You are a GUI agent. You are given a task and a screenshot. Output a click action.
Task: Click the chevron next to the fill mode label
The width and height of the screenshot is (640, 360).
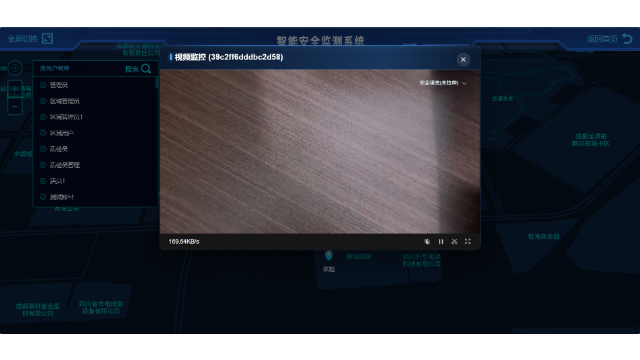pos(464,83)
